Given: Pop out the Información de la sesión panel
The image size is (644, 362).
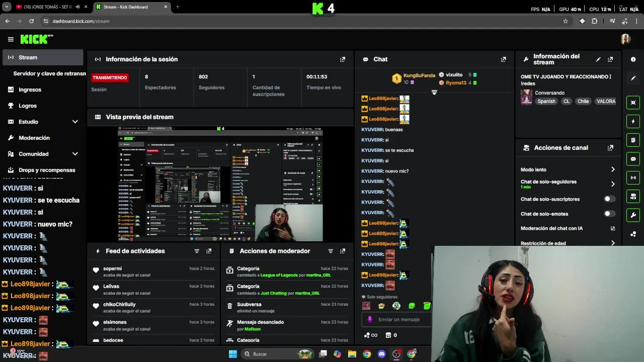Looking at the screenshot, I should point(343,59).
